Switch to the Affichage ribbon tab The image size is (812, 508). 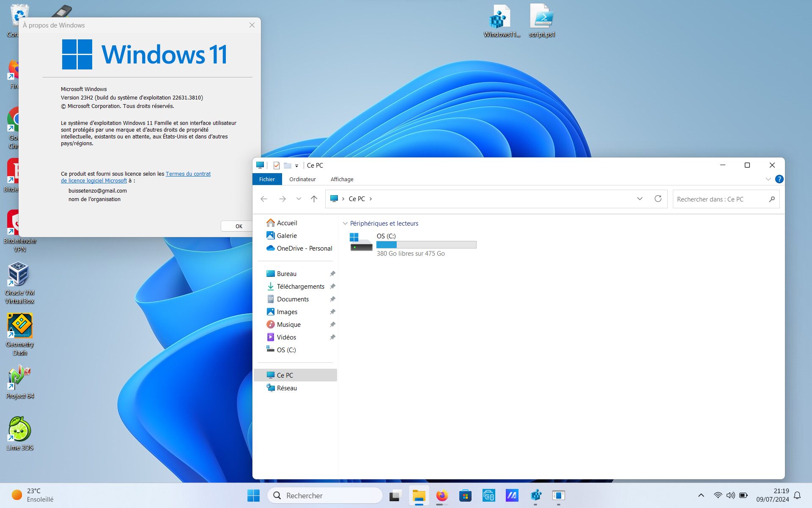point(342,179)
